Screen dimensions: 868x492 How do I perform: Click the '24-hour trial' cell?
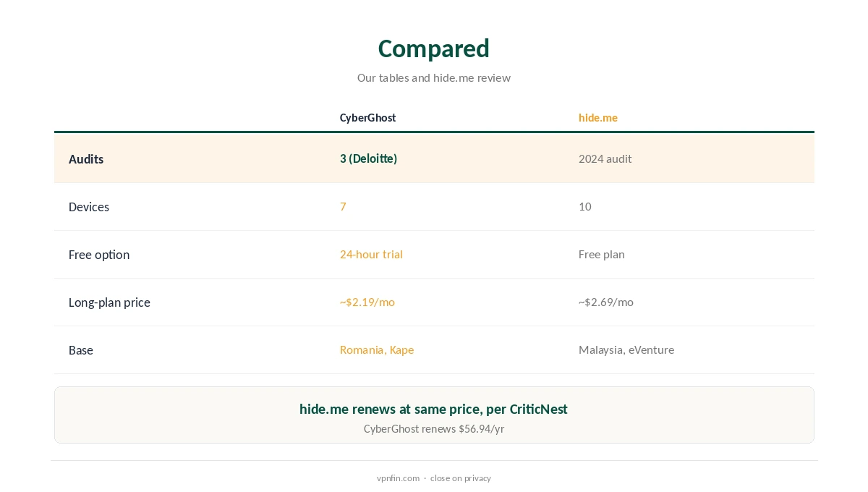pos(371,254)
